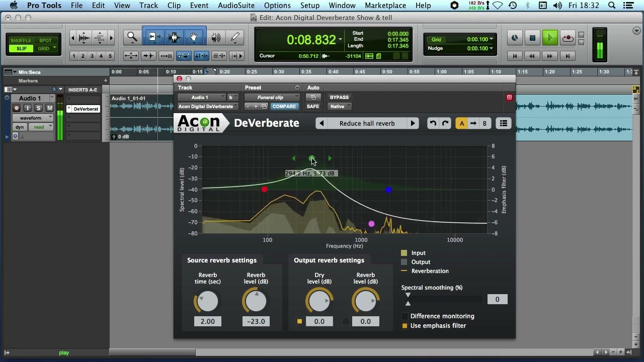Open the Setup menu
The height and width of the screenshot is (362, 644).
(310, 6)
